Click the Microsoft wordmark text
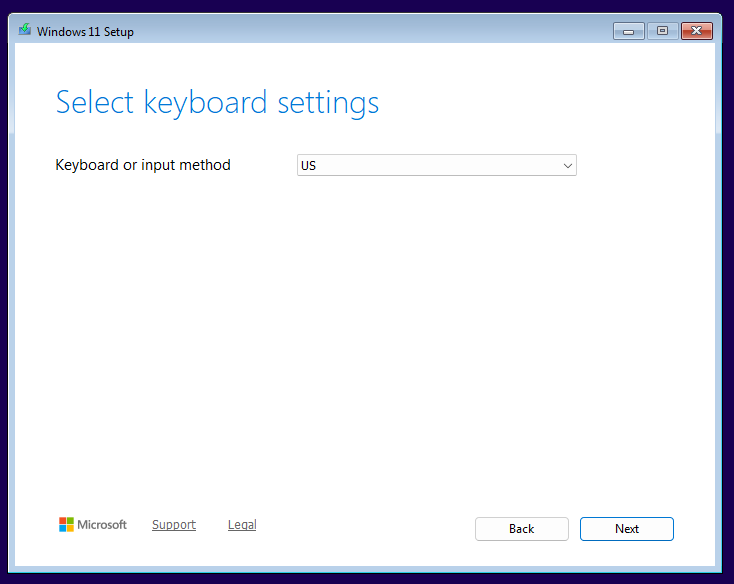The width and height of the screenshot is (734, 584). pos(102,525)
